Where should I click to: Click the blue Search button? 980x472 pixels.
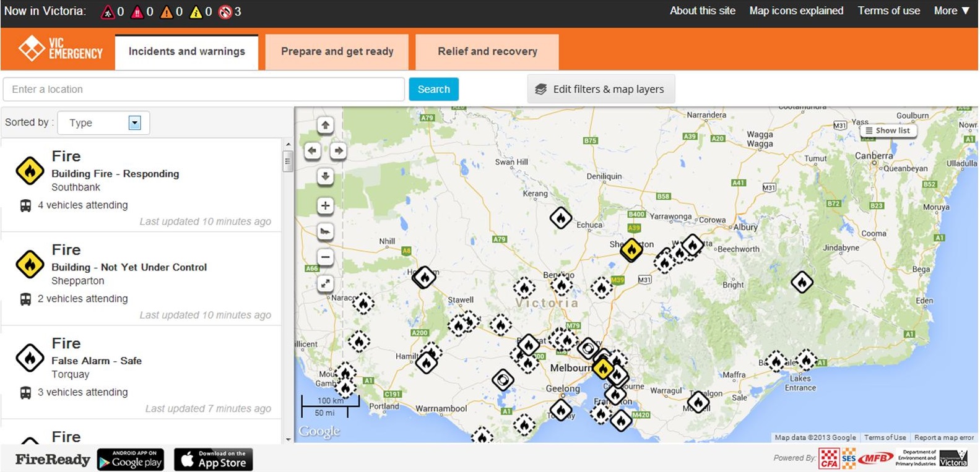(434, 89)
